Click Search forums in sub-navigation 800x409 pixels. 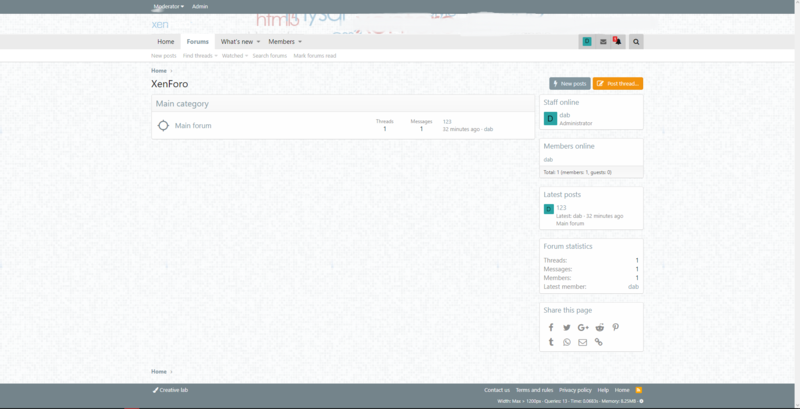(269, 56)
